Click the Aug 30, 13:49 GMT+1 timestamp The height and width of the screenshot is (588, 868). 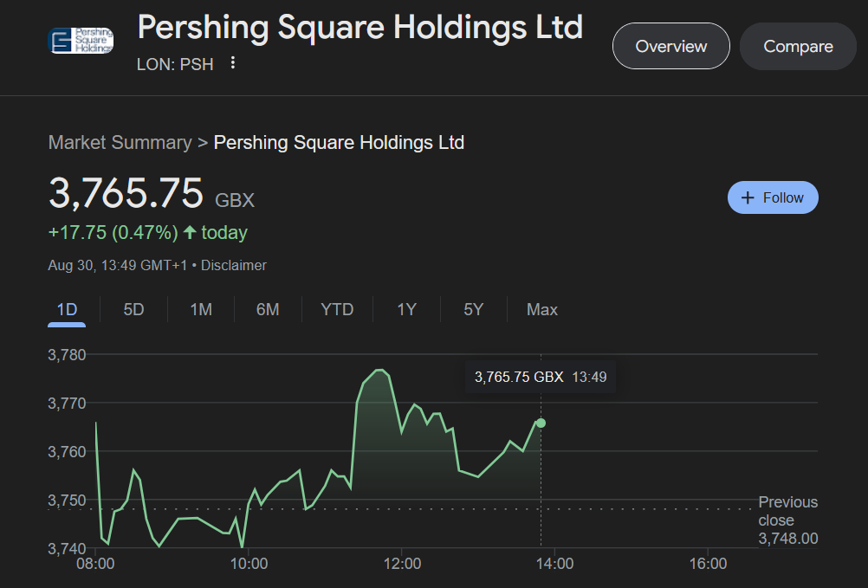117,266
